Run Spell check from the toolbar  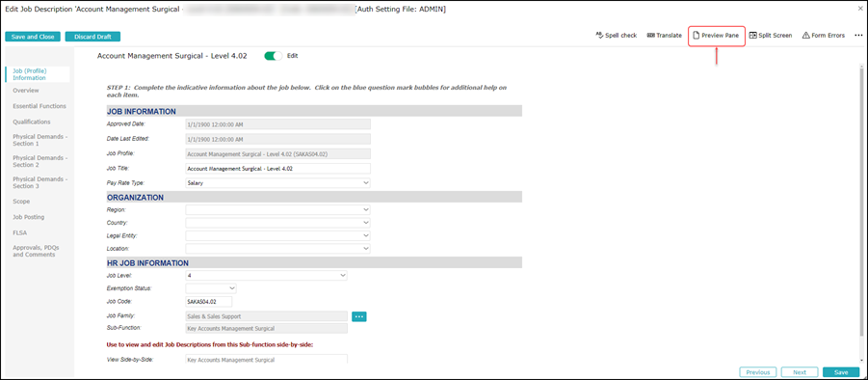[617, 36]
